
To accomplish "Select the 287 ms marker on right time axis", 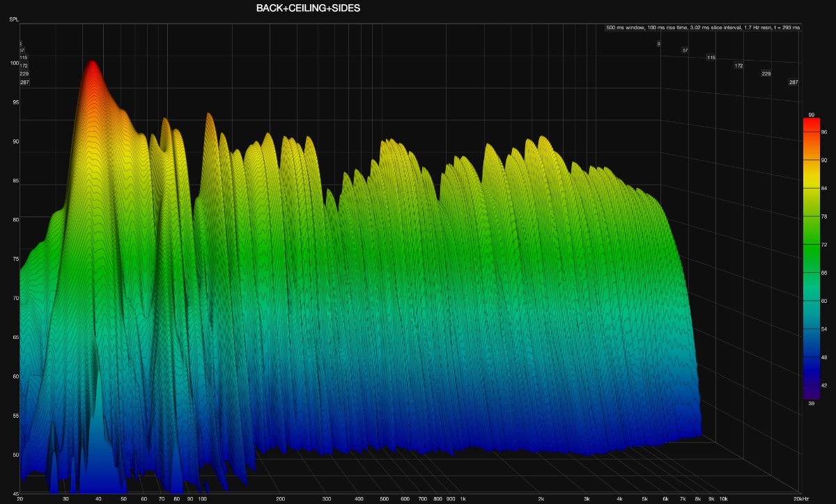I will [x=793, y=82].
